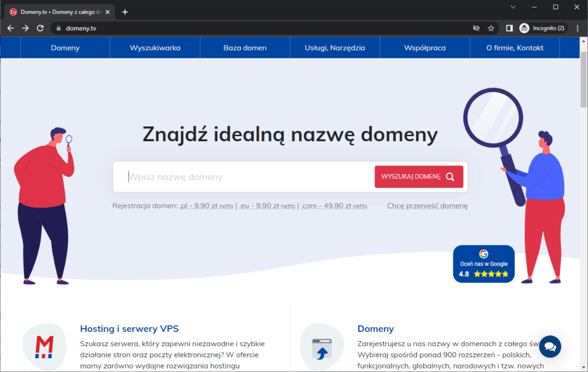The height and width of the screenshot is (372, 588).
Task: Open O firmie, Kontakt section
Action: (x=514, y=48)
